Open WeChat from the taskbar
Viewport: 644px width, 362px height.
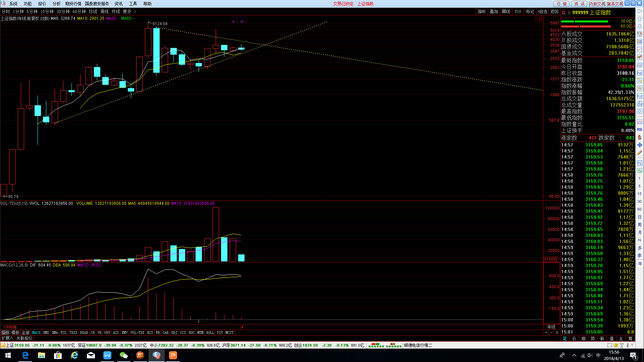click(x=124, y=355)
